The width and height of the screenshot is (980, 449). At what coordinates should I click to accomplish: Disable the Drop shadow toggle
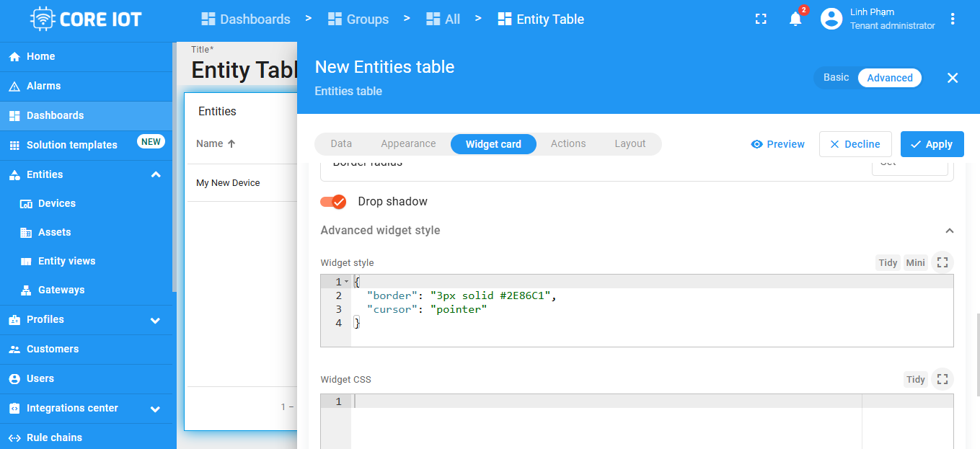(334, 202)
